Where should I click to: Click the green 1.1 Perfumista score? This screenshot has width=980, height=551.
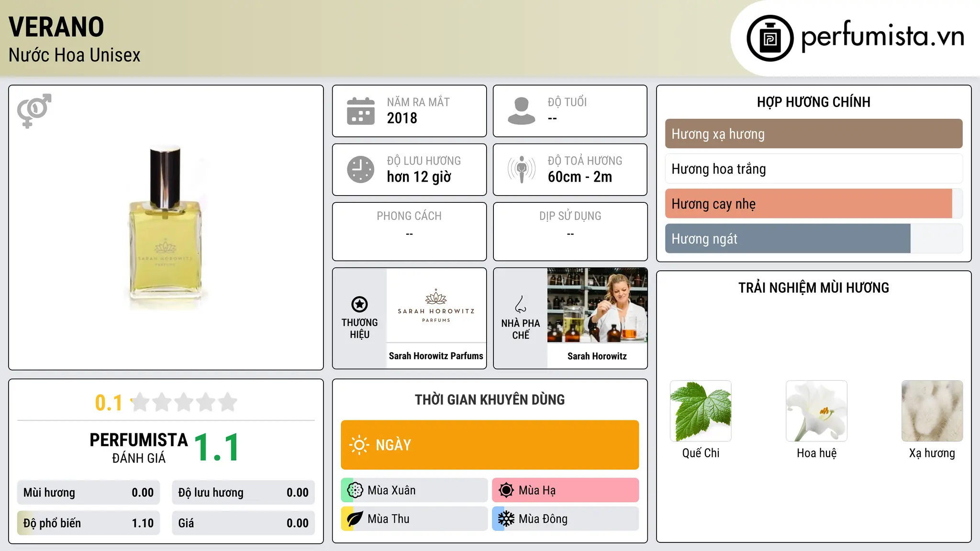[x=217, y=448]
